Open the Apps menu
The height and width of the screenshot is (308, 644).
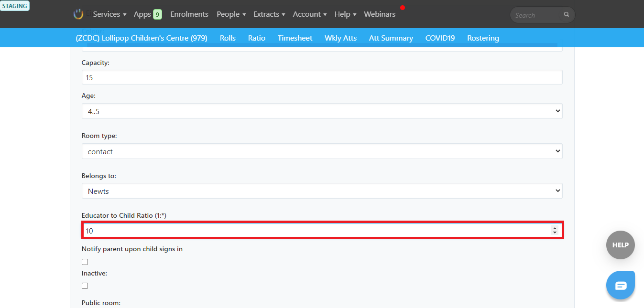click(x=142, y=14)
